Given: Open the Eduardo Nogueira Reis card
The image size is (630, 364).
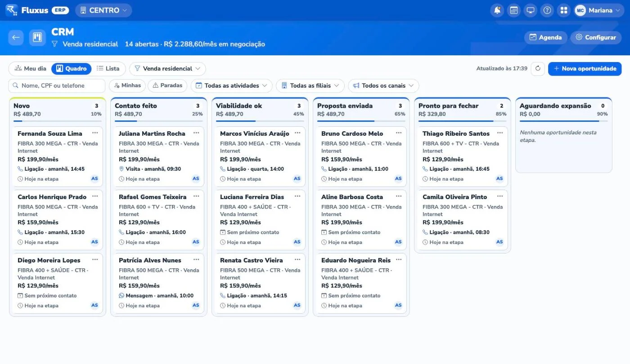Looking at the screenshot, I should [x=361, y=283].
